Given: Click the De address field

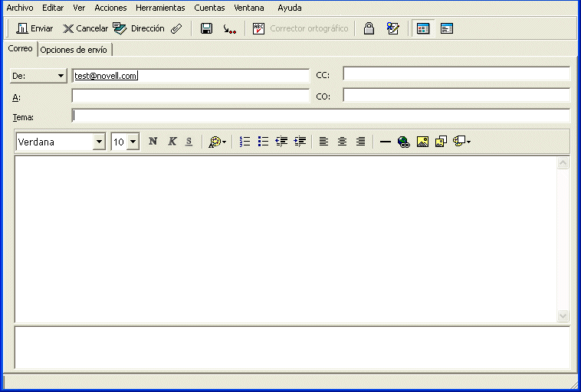Looking at the screenshot, I should click(x=190, y=76).
